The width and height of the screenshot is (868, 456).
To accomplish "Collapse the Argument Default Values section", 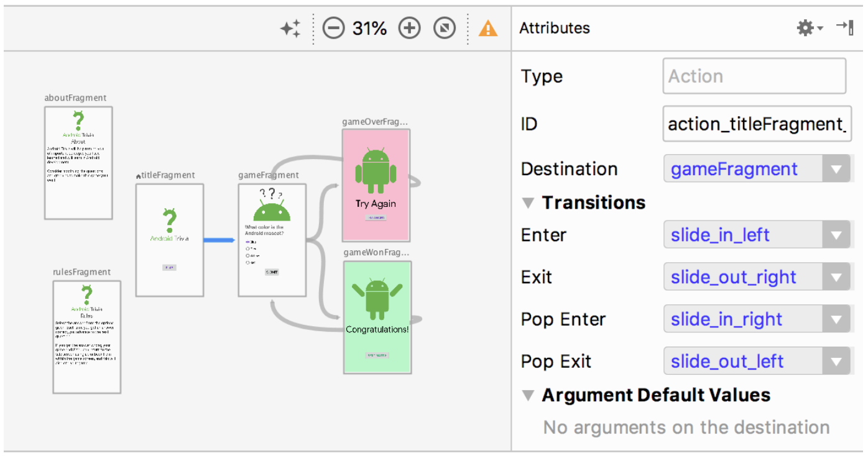I will click(529, 396).
